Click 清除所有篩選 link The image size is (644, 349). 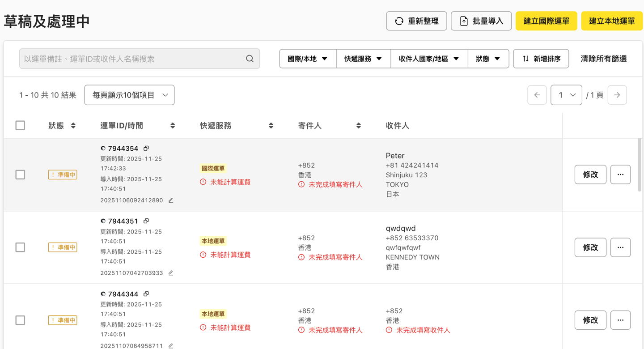[603, 59]
